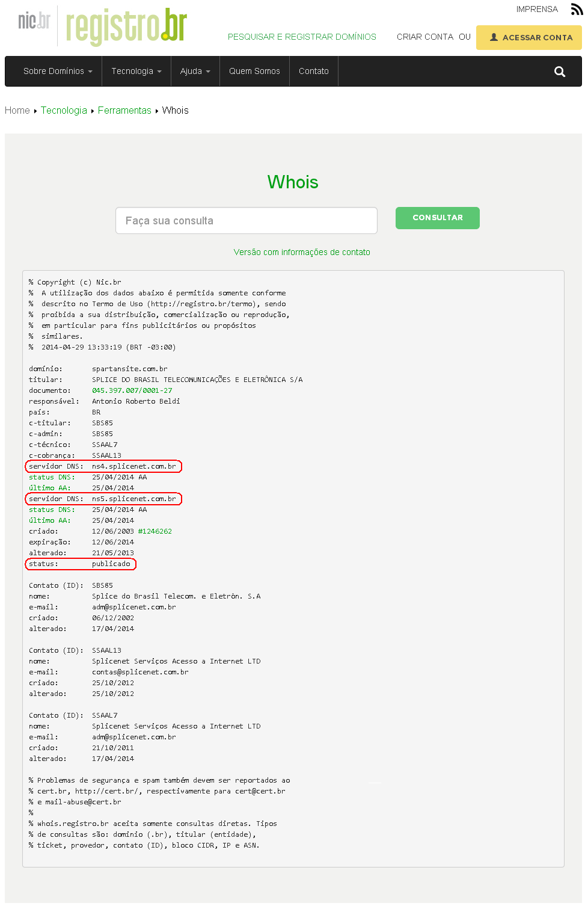Click the Criar Conta link
This screenshot has height=909, width=588.
pyautogui.click(x=425, y=37)
